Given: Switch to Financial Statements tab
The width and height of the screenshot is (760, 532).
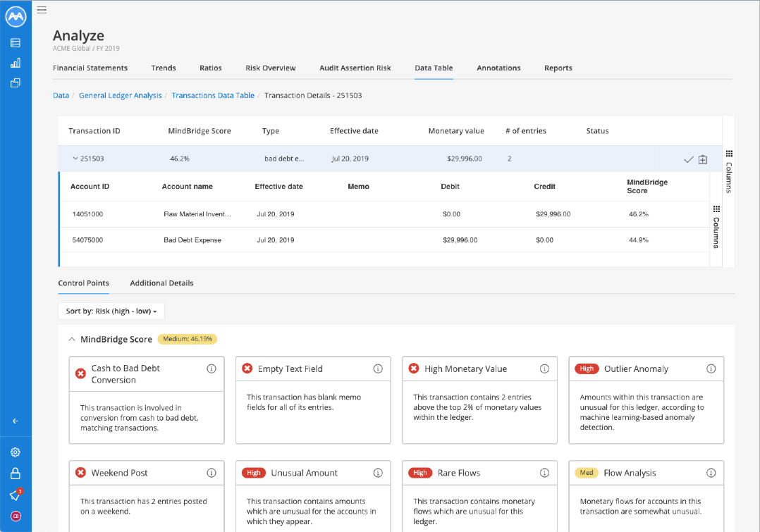Looking at the screenshot, I should [90, 68].
